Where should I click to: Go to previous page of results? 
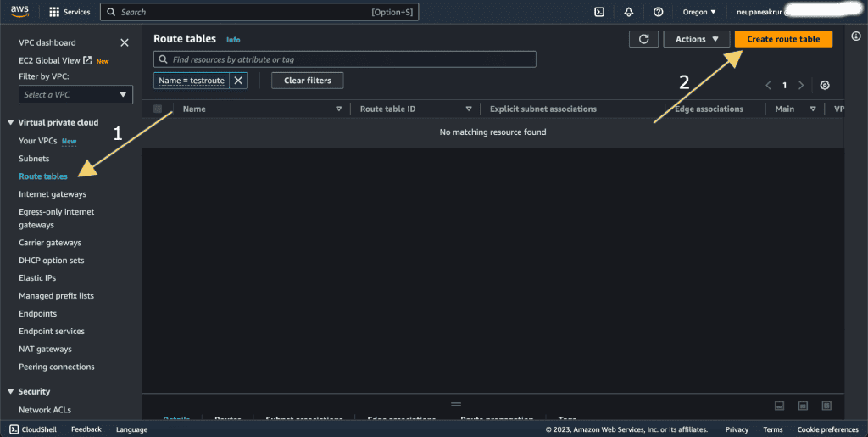pyautogui.click(x=768, y=86)
